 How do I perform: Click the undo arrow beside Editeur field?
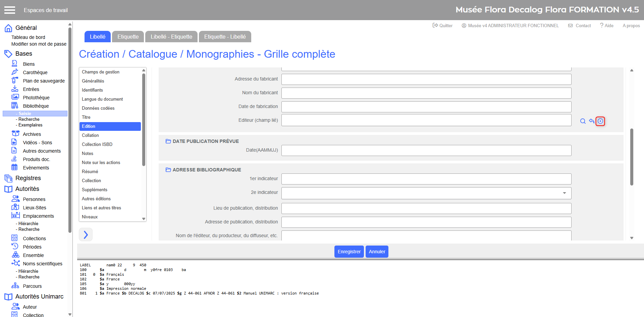coord(592,121)
